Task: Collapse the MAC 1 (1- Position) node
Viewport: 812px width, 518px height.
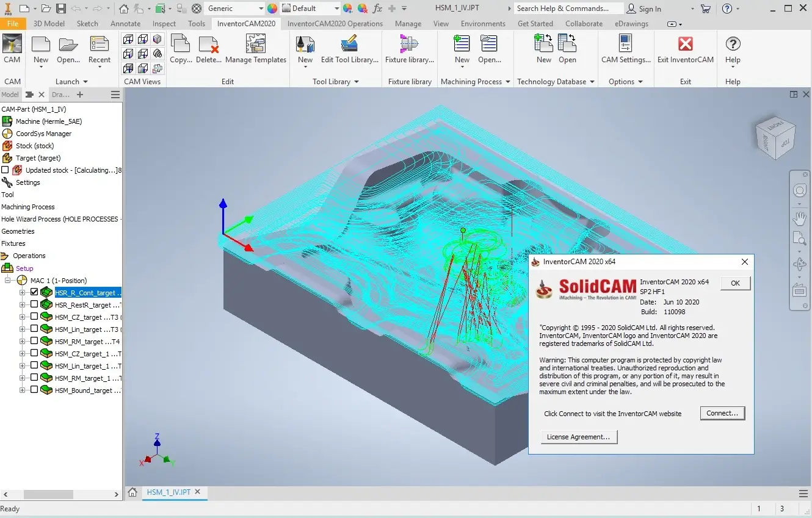Action: [9, 281]
